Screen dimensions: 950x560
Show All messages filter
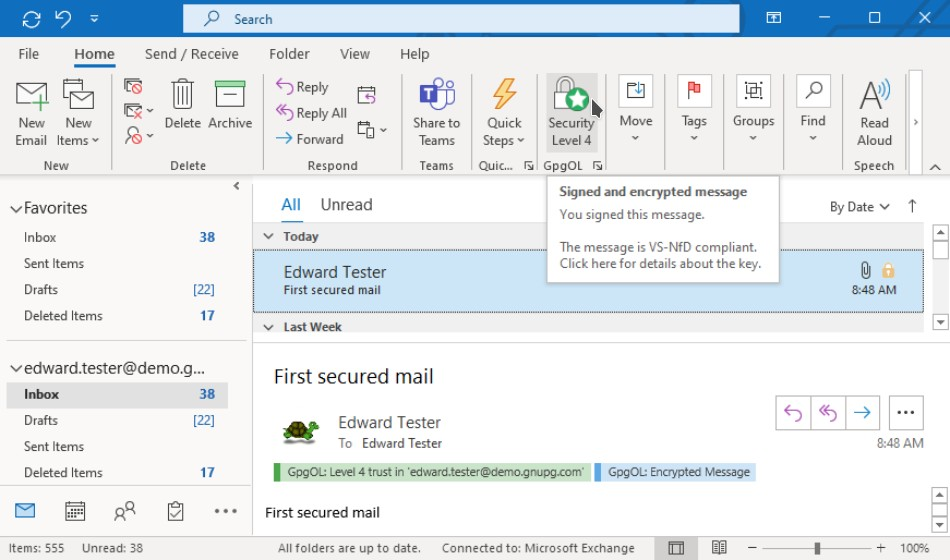coord(291,204)
